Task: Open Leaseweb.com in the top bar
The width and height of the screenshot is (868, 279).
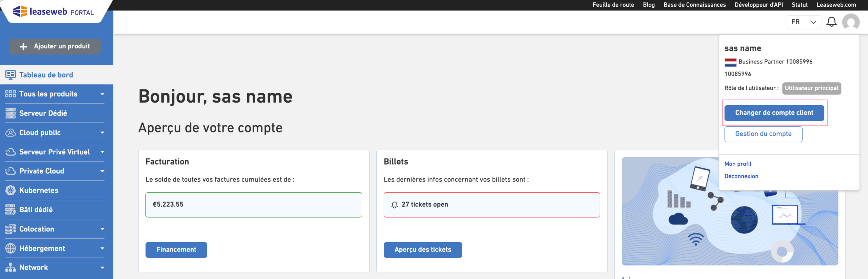Action: (x=836, y=5)
